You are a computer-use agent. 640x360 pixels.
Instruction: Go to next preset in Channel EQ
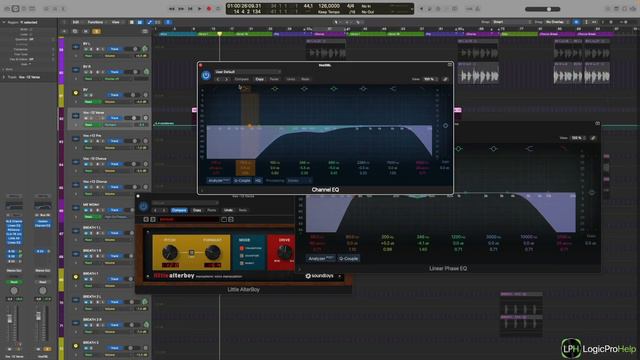click(x=227, y=79)
